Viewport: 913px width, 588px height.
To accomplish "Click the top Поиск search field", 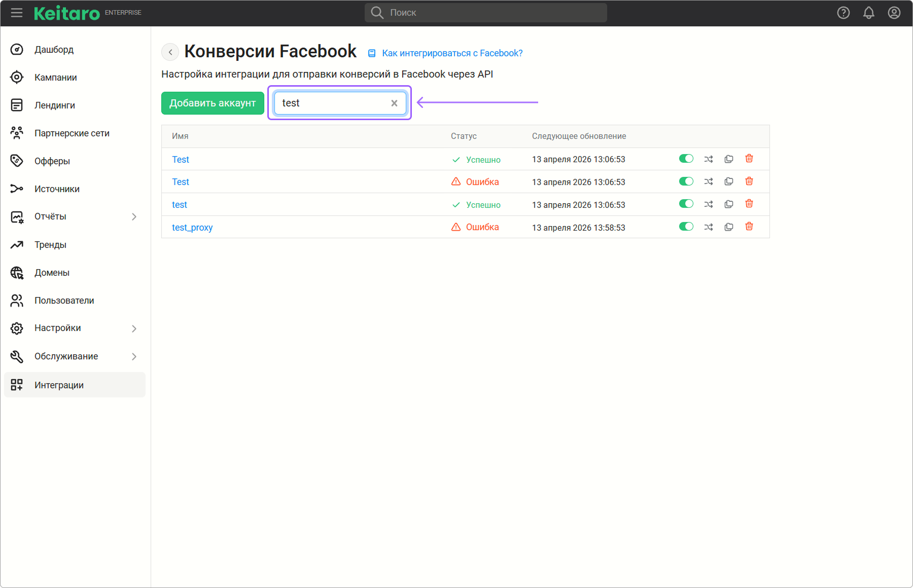I will [x=485, y=13].
